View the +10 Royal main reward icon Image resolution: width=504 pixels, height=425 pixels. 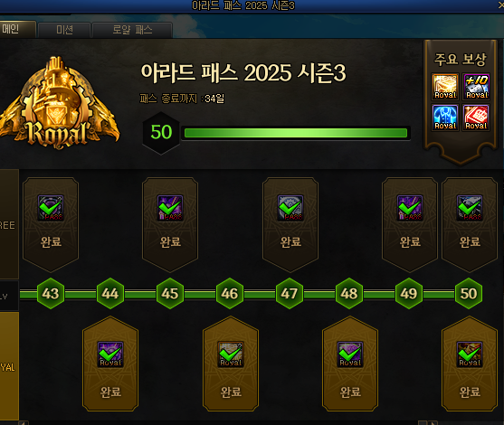tap(476, 87)
